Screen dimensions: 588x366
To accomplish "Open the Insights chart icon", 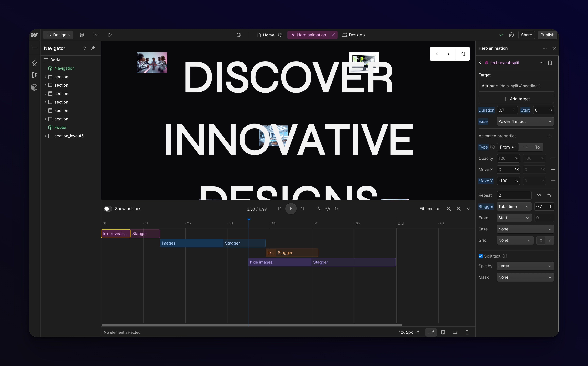I will [x=96, y=35].
